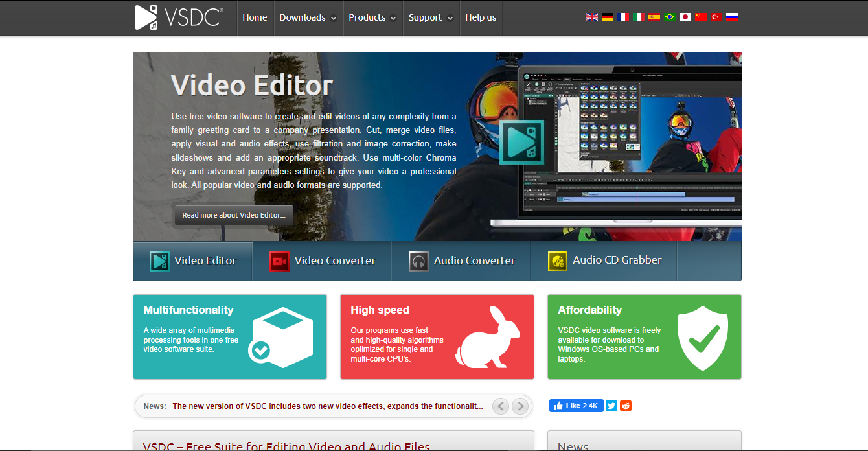
Task: Click the Multifunctionality box icon
Action: [x=280, y=337]
